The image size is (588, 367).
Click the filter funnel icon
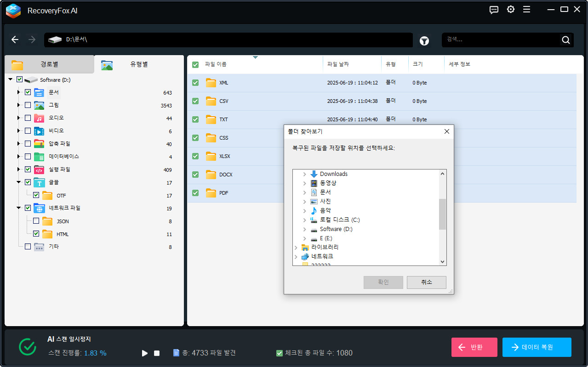click(x=424, y=41)
